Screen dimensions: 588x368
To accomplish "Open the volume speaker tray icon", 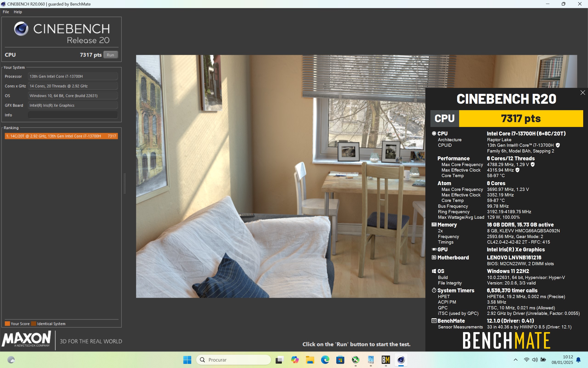I will pos(534,360).
